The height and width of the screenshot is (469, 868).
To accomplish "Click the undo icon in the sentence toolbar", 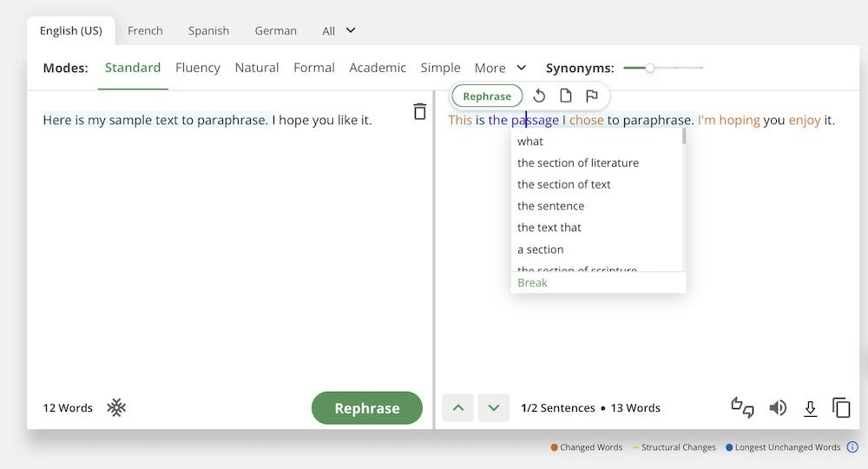I will pos(539,96).
